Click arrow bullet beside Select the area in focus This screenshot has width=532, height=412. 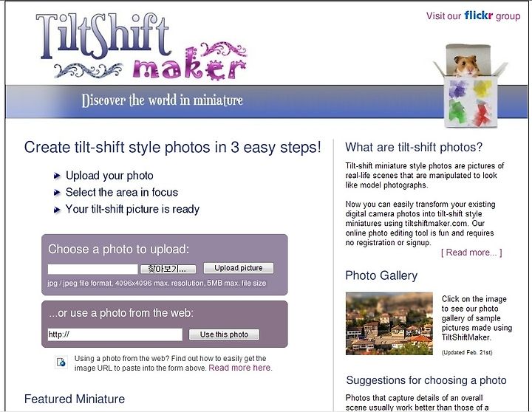(x=57, y=193)
